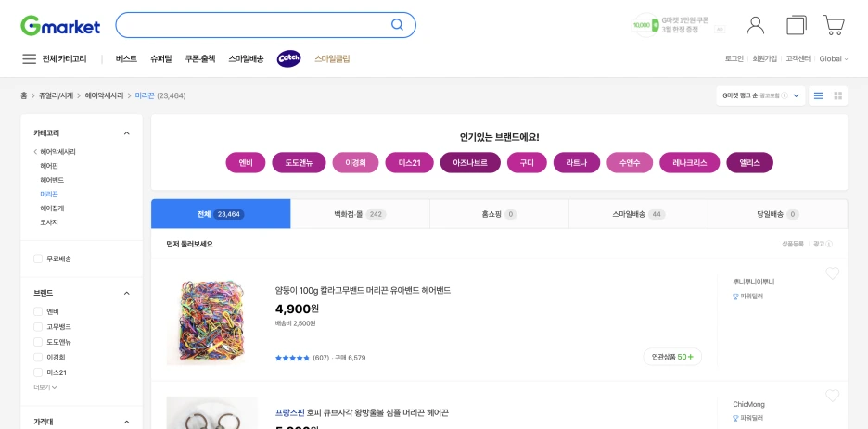Click the search magnifier icon
Viewport: 868px width, 429px height.
(397, 25)
